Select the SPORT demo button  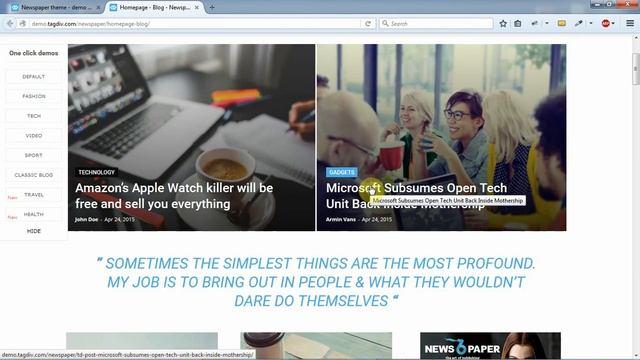click(34, 156)
